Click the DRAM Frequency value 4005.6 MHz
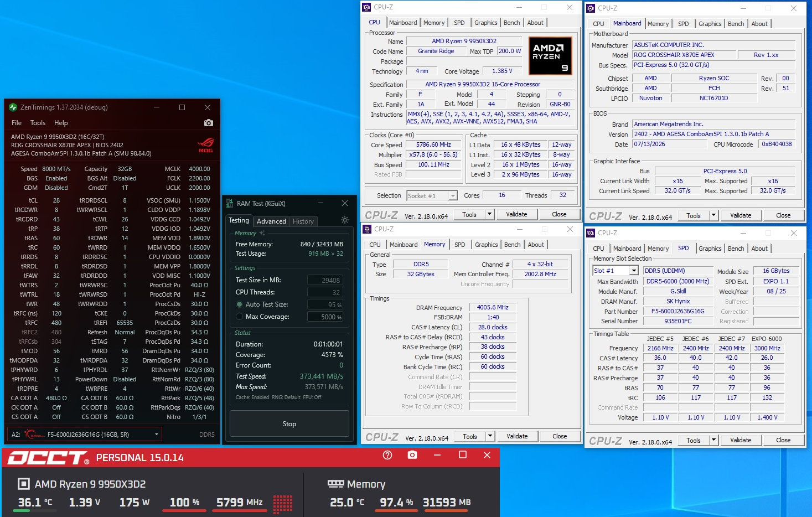This screenshot has width=812, height=517. click(493, 307)
